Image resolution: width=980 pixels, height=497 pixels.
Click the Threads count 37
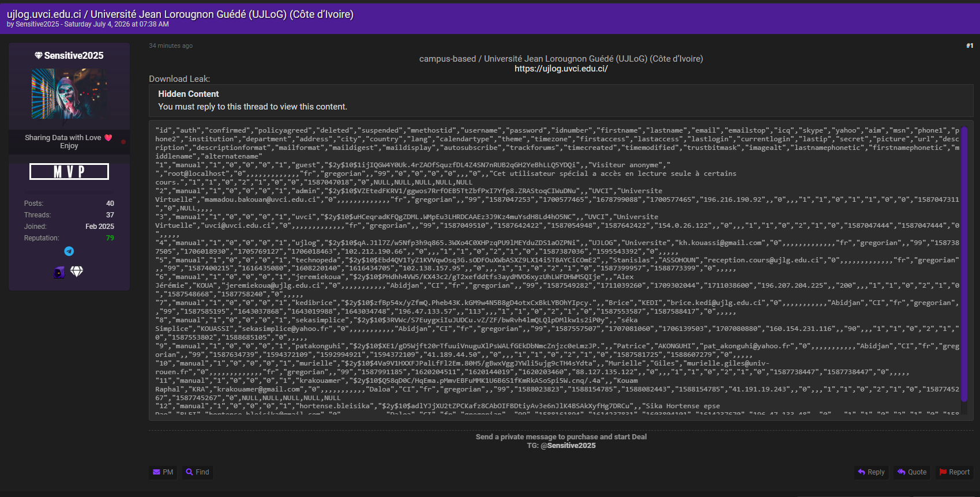click(110, 215)
